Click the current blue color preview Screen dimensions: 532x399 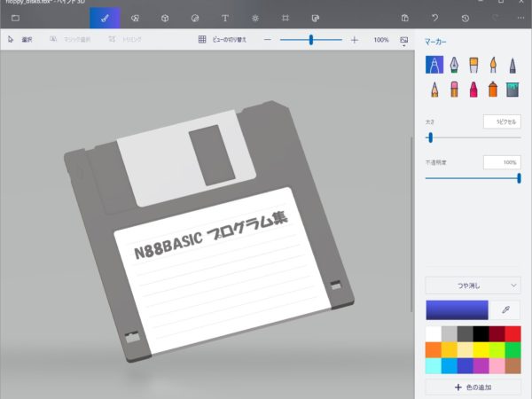point(457,309)
